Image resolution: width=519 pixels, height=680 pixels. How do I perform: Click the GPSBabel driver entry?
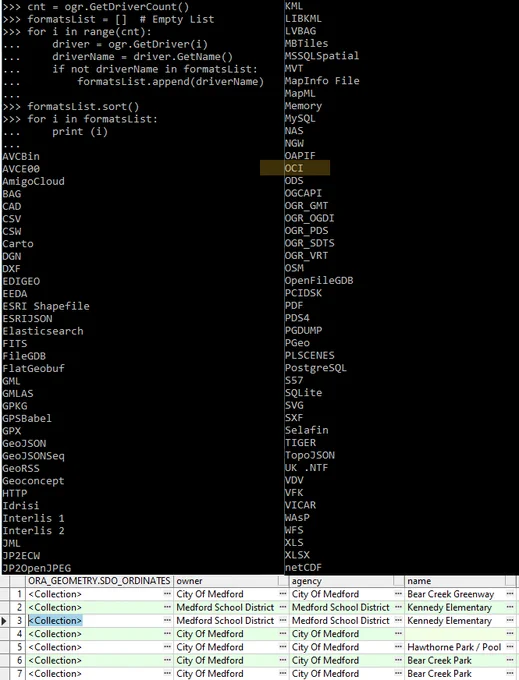click(27, 418)
